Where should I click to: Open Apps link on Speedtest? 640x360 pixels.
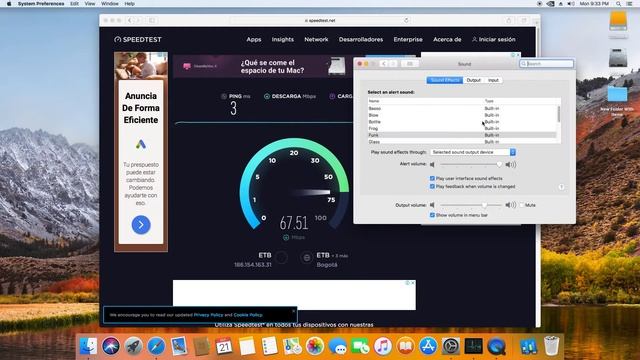(253, 40)
